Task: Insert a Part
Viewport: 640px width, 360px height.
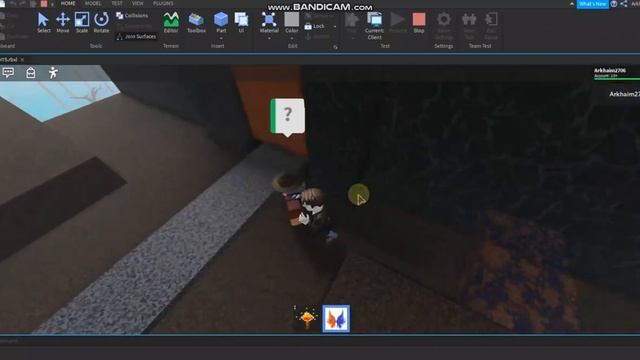Action: 221,22
